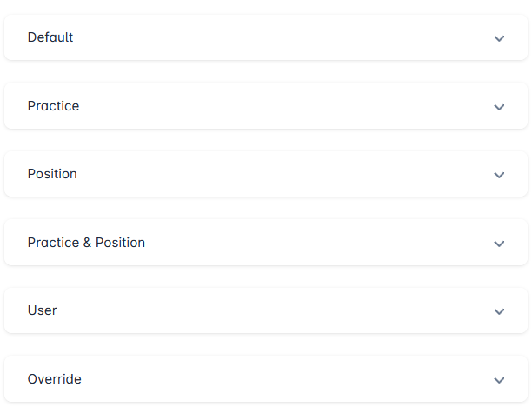Click the down arrow next to Position
The image size is (532, 407).
(499, 175)
